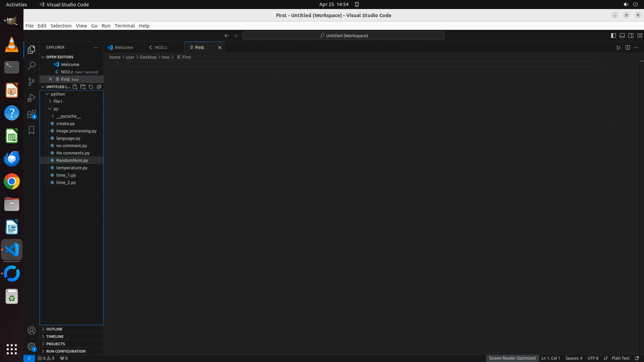Switch to the NO2.c tab
This screenshot has width=644, height=362.
click(x=161, y=48)
